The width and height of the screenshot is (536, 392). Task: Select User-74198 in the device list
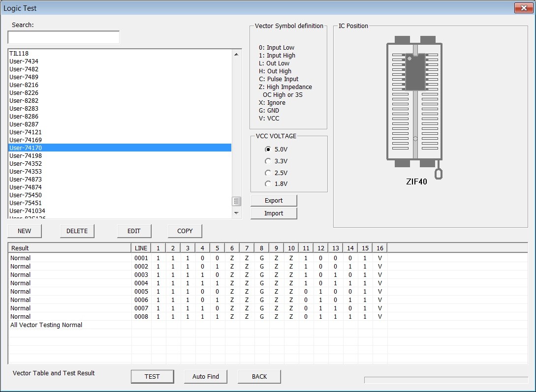(x=120, y=156)
